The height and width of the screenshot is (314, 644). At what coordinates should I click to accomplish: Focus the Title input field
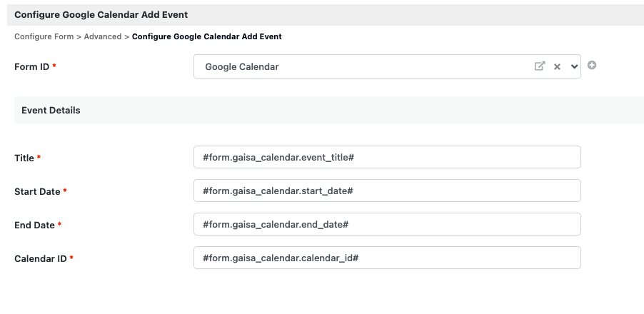387,157
